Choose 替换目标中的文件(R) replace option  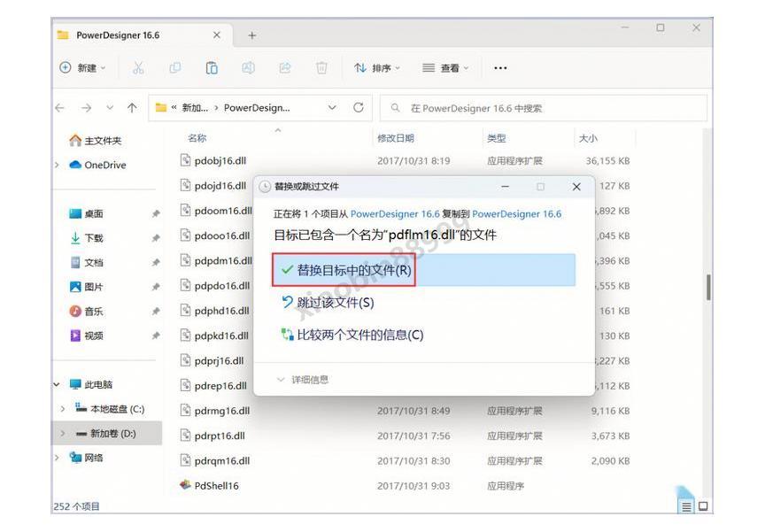tap(423, 270)
